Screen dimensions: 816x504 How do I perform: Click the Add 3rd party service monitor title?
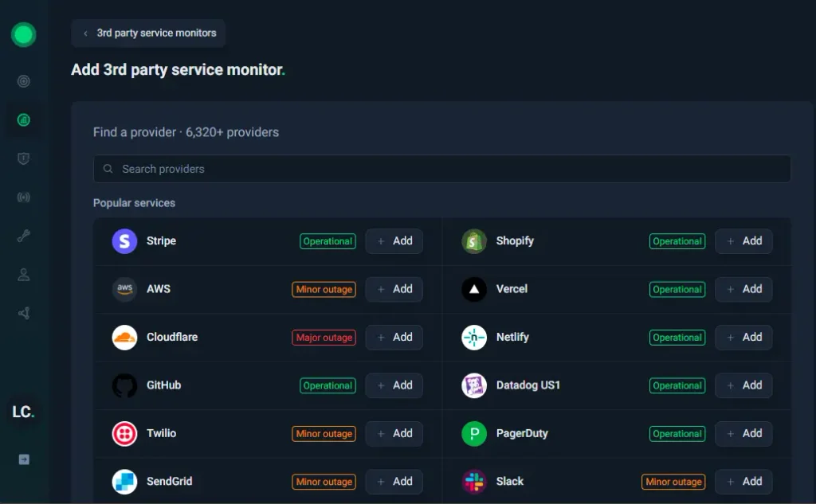click(x=178, y=70)
